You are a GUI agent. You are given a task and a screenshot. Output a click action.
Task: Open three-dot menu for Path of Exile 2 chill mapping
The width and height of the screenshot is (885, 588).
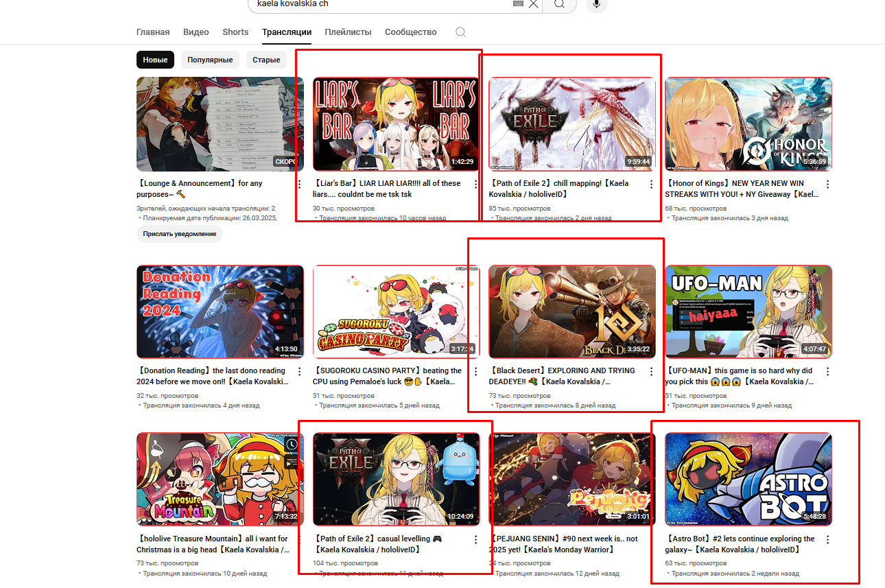click(652, 185)
